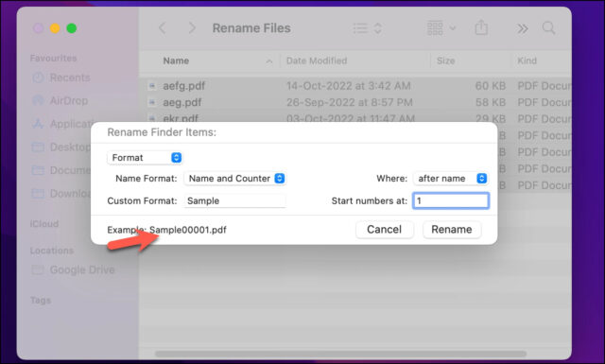Click the Finder back navigation arrow
605x364 pixels.
pyautogui.click(x=163, y=28)
